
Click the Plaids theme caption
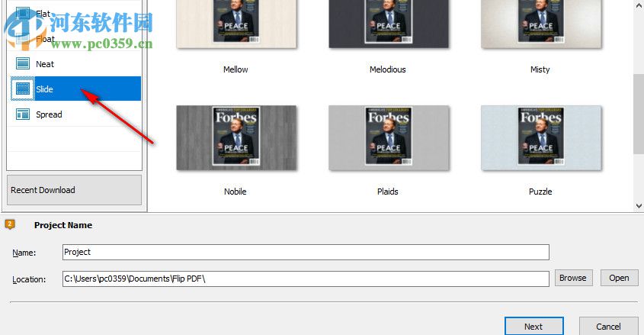388,192
